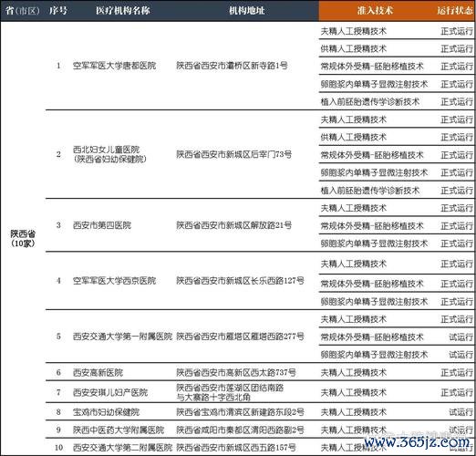This screenshot has height=456, width=476.
Task: Click 试运行 status for 宝鸡市妇幼保健院
Action: pyautogui.click(x=461, y=412)
